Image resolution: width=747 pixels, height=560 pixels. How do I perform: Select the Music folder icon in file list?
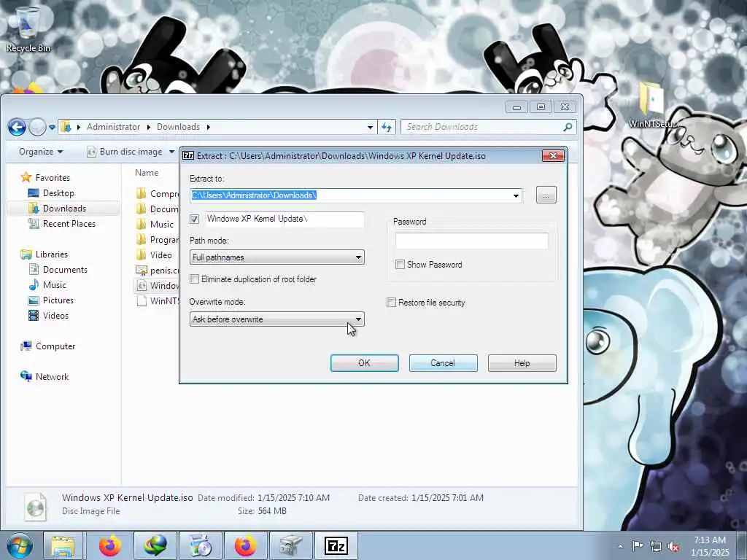pyautogui.click(x=141, y=225)
